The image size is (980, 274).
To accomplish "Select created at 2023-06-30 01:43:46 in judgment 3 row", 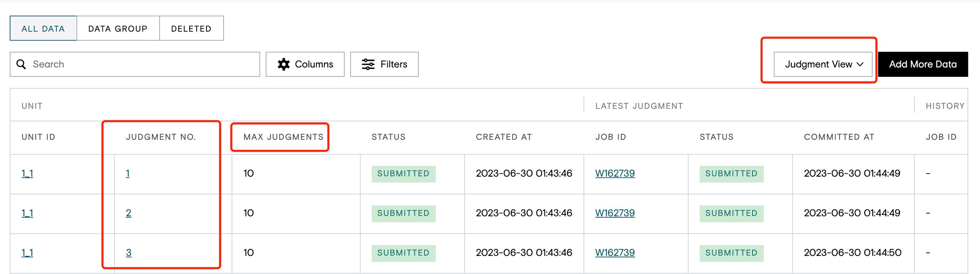I will pos(524,253).
